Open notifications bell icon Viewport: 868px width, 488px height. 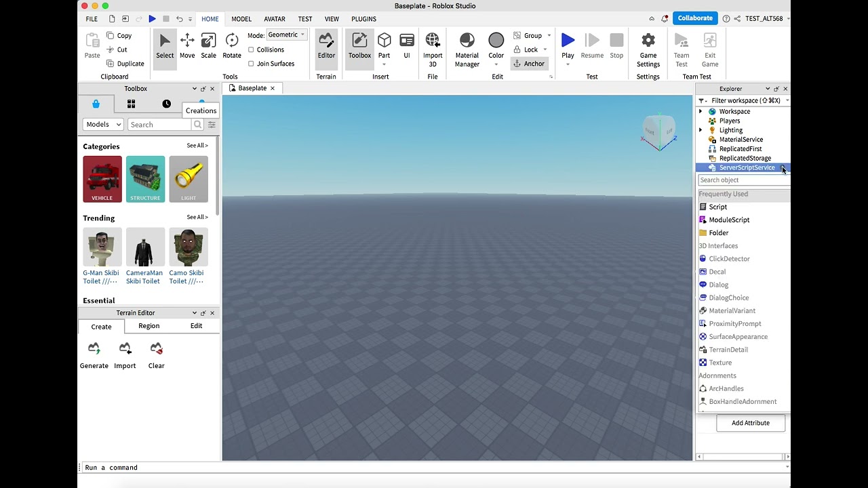pyautogui.click(x=665, y=18)
